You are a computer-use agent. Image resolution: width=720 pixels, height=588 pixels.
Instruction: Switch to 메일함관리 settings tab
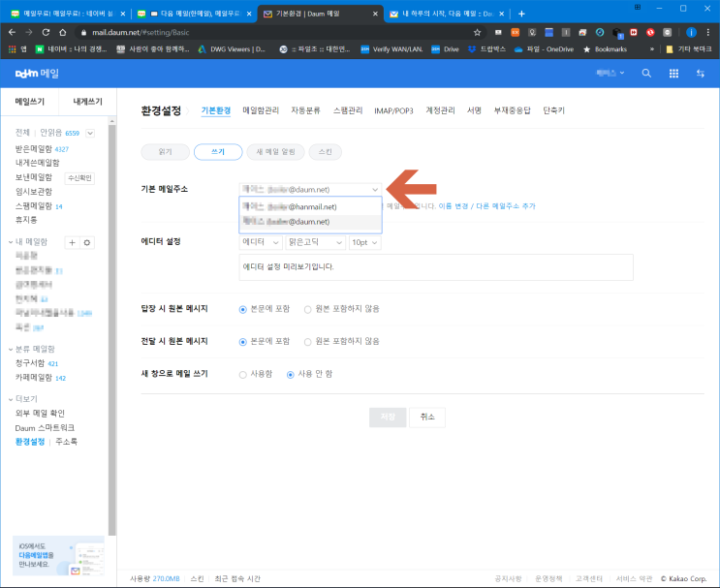[261, 110]
